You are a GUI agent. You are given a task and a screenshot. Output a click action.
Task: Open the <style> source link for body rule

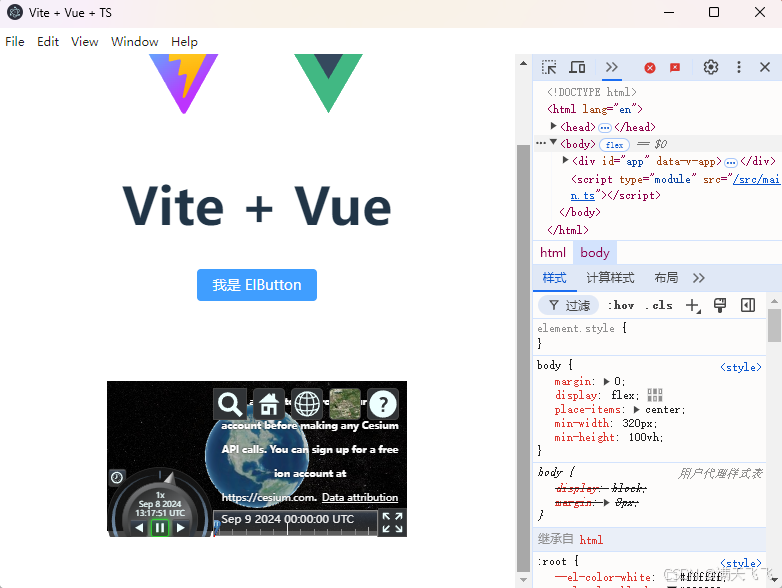tap(741, 368)
